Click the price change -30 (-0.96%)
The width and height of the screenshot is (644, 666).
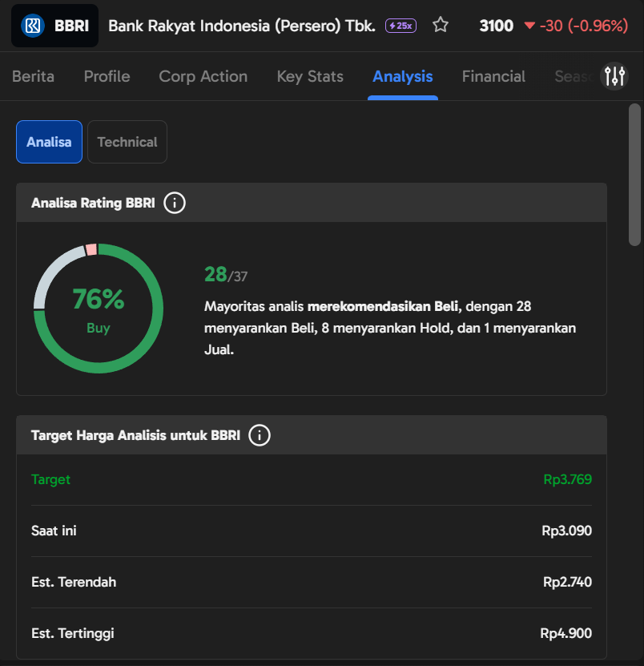(584, 26)
